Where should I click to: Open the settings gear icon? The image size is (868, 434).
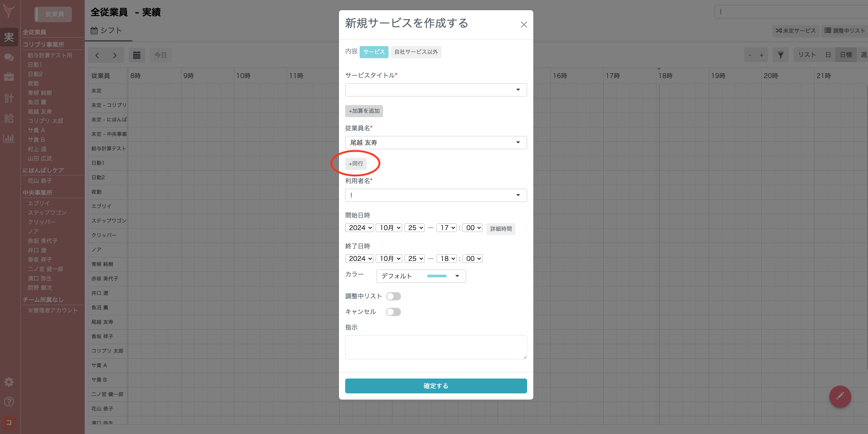tap(9, 382)
